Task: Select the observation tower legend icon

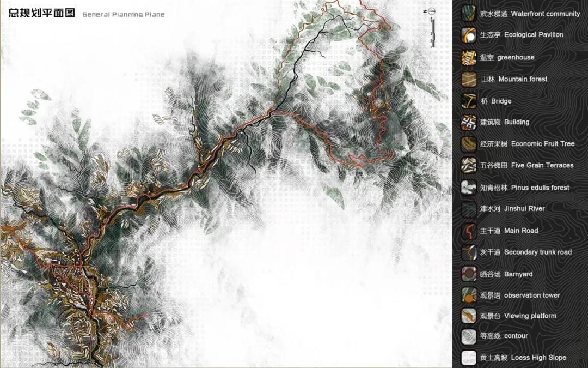Action: pos(469,295)
